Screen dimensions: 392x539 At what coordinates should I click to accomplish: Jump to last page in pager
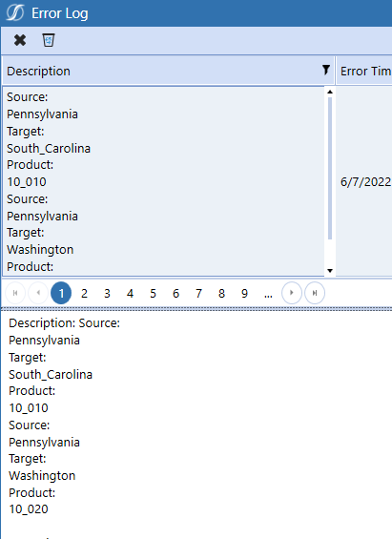(315, 293)
